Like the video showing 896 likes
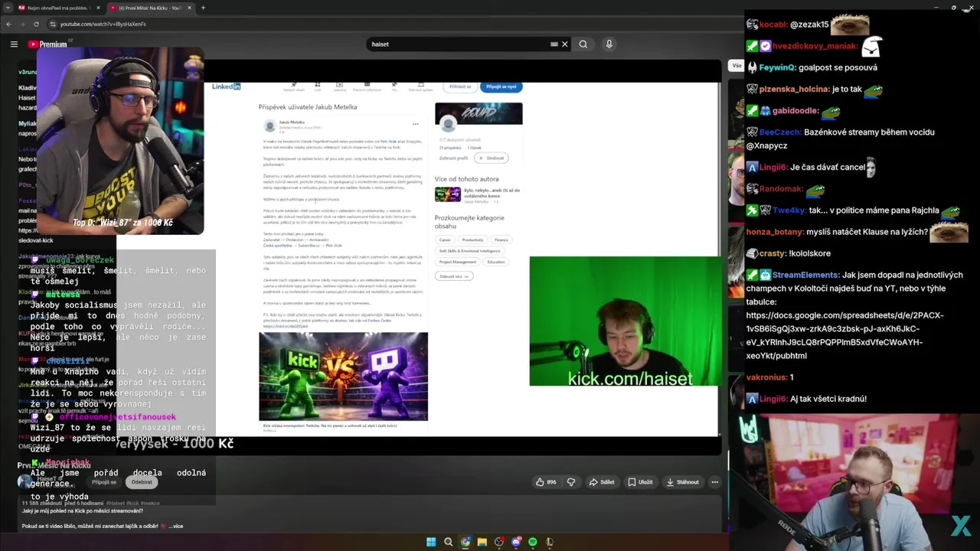 [x=546, y=482]
